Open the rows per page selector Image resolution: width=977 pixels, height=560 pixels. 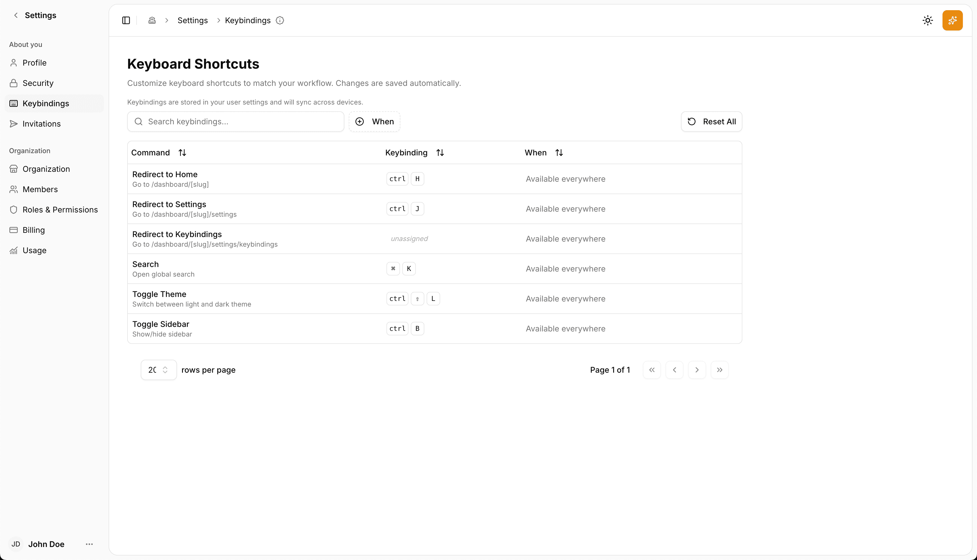(x=158, y=370)
